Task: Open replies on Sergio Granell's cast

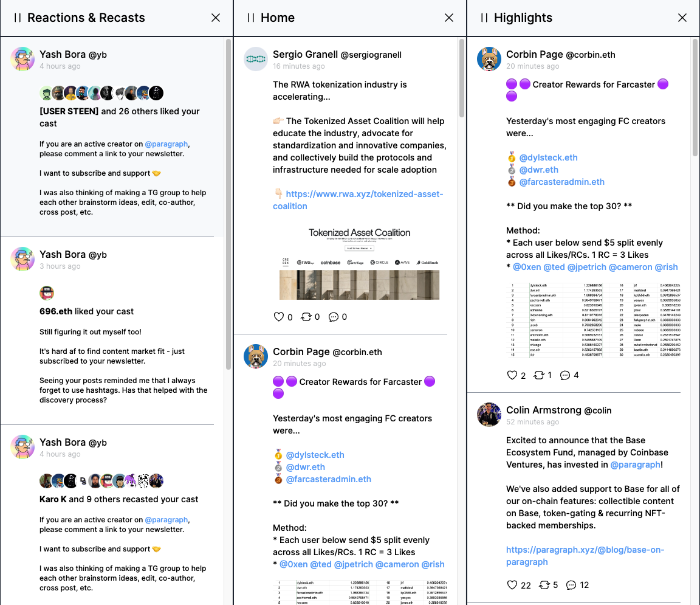Action: click(333, 317)
